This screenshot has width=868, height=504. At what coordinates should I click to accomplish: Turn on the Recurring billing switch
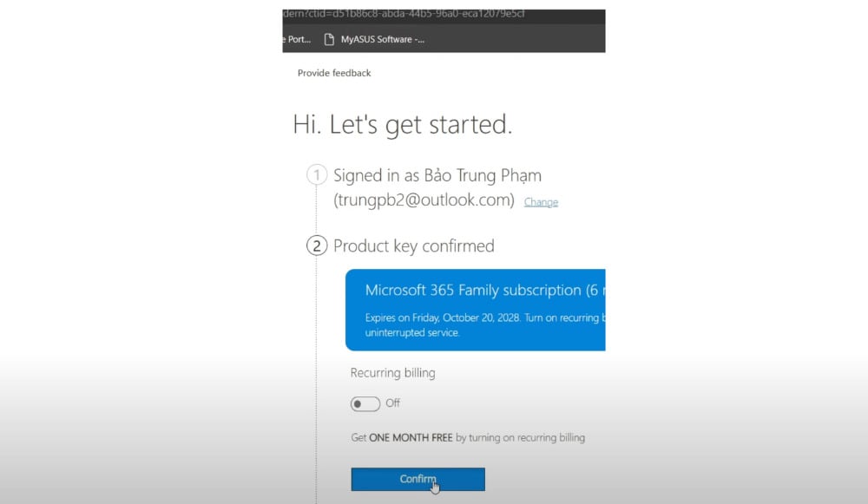pyautogui.click(x=365, y=403)
